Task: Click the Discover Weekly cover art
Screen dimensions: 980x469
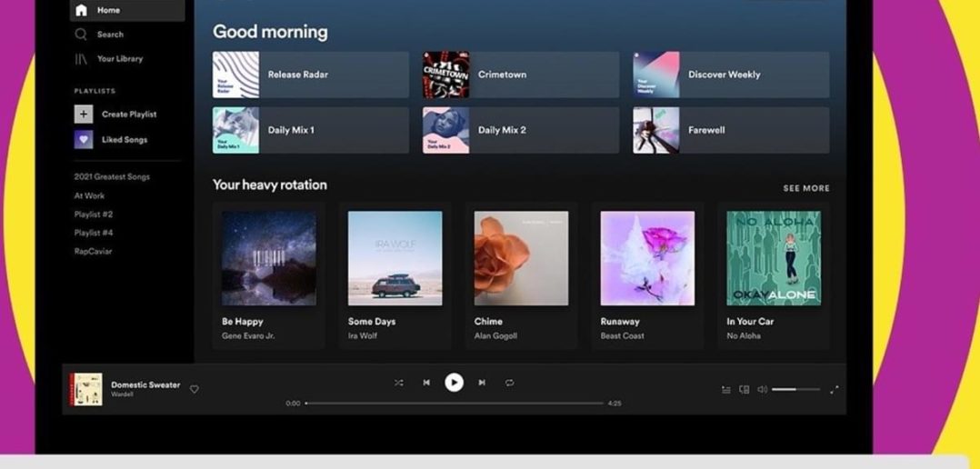Action: tap(656, 75)
